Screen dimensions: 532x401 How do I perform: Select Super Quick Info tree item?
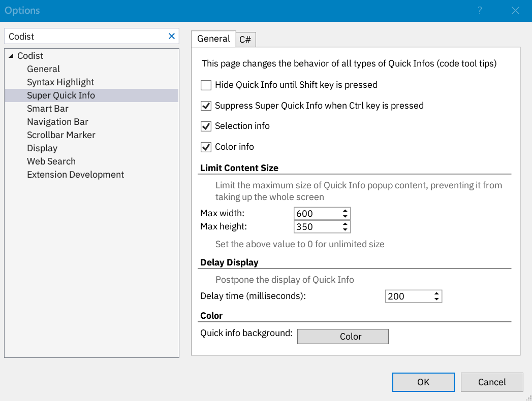point(91,95)
